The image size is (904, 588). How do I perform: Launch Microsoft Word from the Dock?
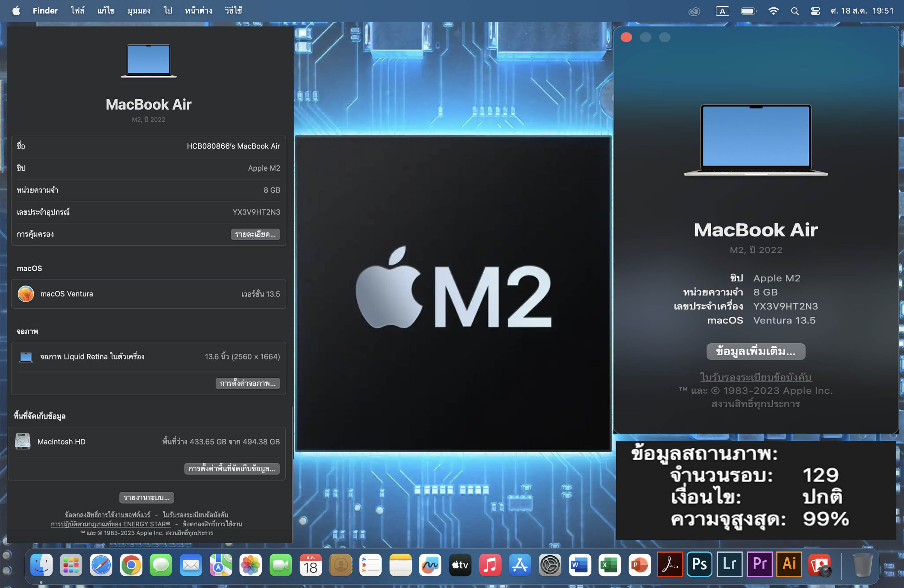580,565
